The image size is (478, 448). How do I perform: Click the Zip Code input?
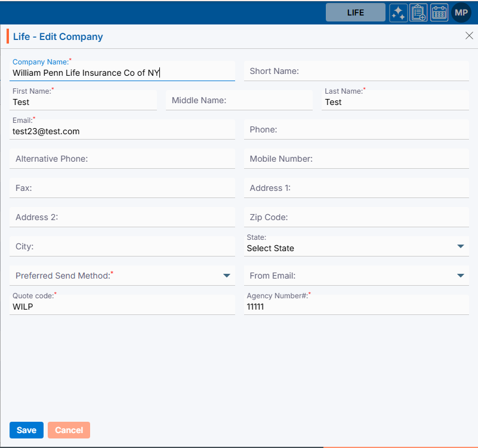pos(356,217)
